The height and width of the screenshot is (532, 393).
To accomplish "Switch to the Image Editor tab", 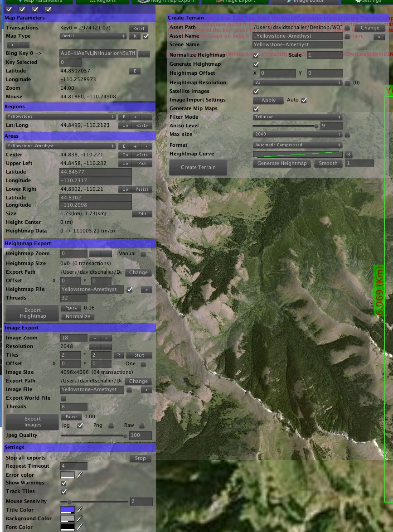I will [304, 2].
